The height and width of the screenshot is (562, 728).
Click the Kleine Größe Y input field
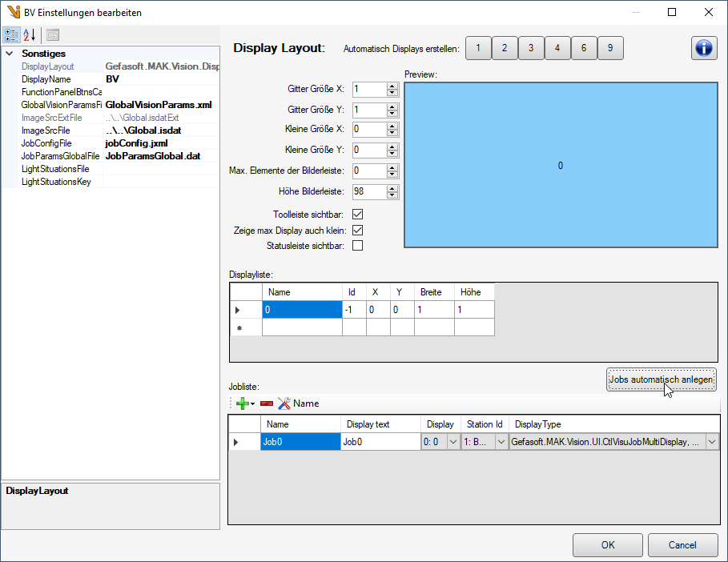369,150
